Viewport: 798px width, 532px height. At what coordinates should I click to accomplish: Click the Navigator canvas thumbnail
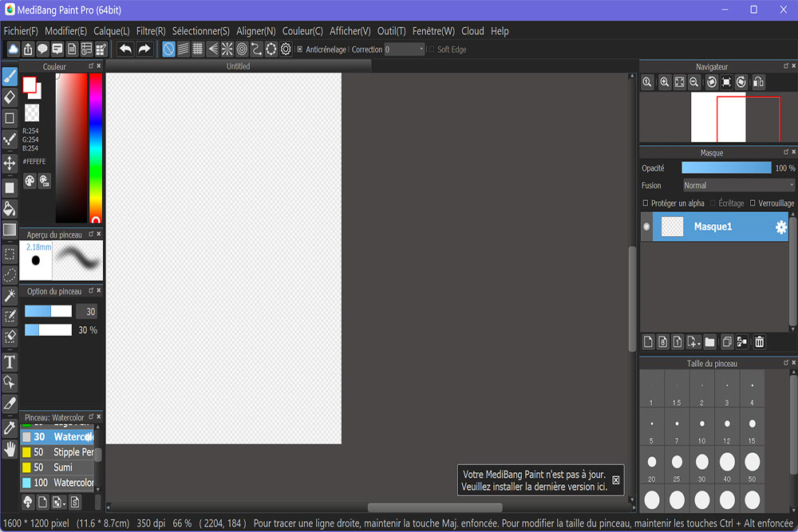pos(718,117)
